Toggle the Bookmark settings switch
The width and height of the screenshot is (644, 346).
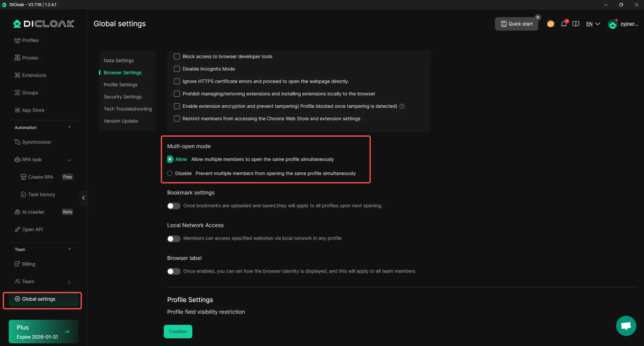(x=174, y=206)
